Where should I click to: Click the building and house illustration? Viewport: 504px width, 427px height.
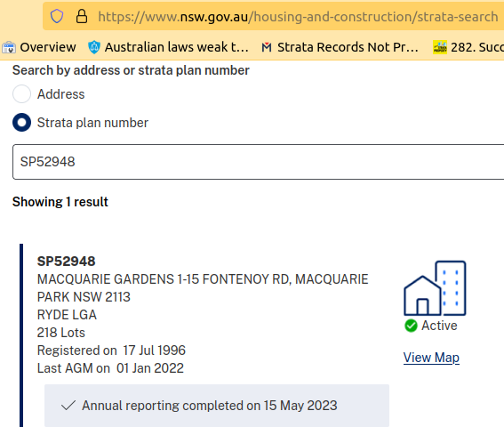click(435, 288)
